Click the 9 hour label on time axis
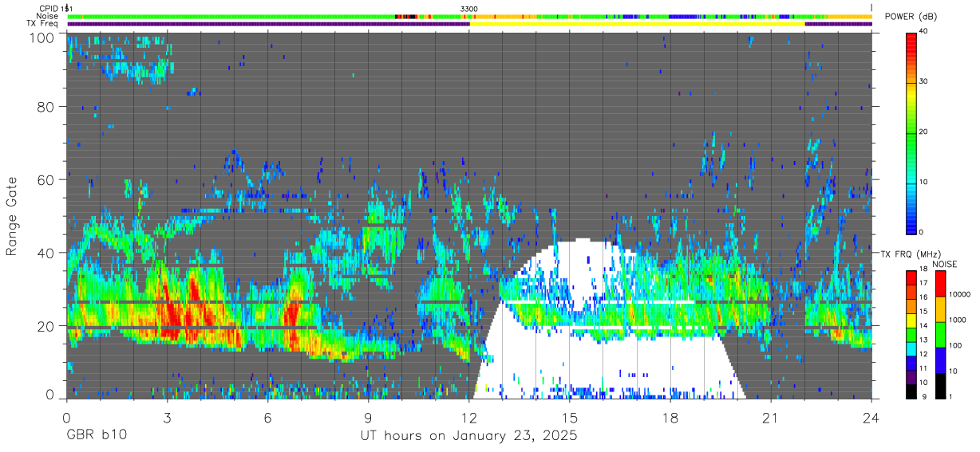The image size is (980, 452). click(x=369, y=417)
